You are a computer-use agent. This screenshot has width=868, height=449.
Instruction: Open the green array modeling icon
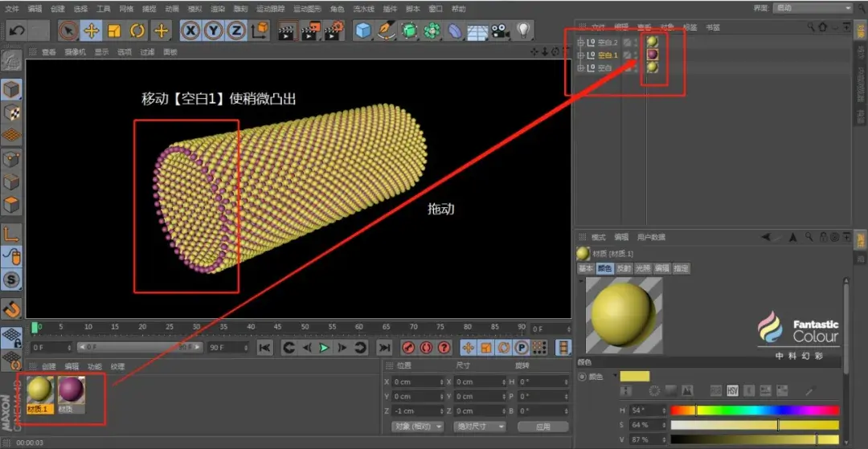(x=432, y=31)
